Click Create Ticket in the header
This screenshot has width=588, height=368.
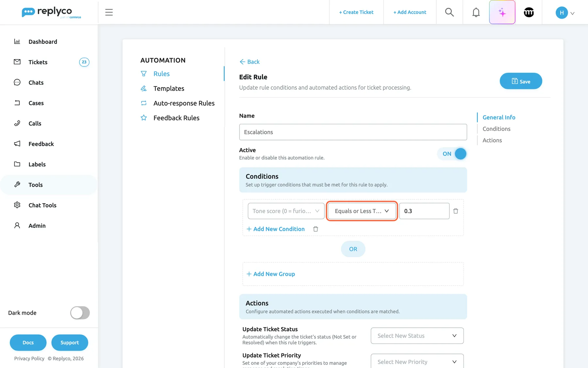coord(356,12)
